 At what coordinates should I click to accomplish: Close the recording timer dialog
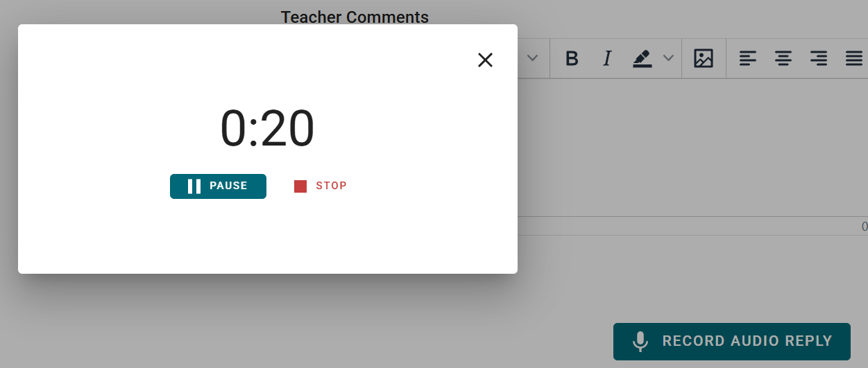485,60
